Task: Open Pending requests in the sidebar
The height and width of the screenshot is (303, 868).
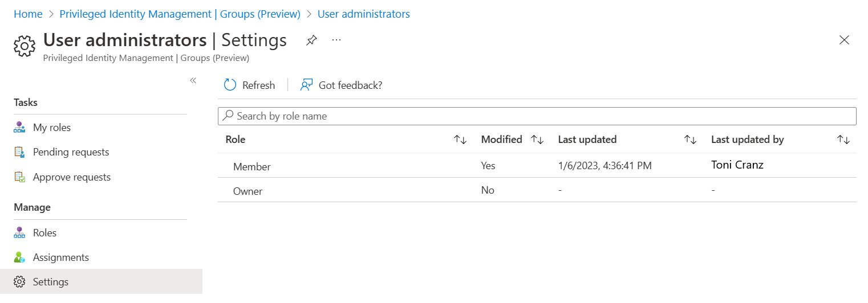Action: click(71, 152)
